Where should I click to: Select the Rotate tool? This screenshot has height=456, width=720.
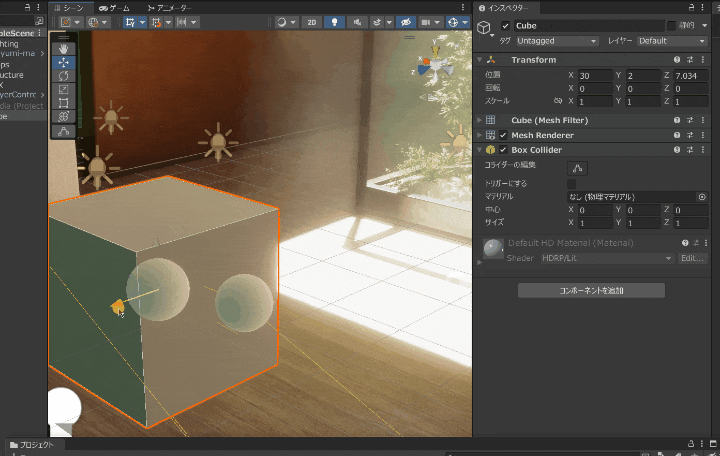point(63,76)
